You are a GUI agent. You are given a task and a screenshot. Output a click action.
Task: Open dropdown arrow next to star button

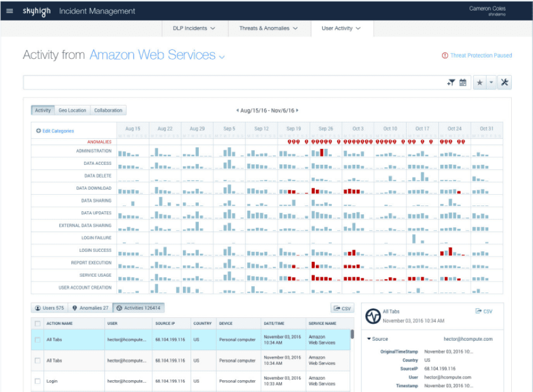491,82
